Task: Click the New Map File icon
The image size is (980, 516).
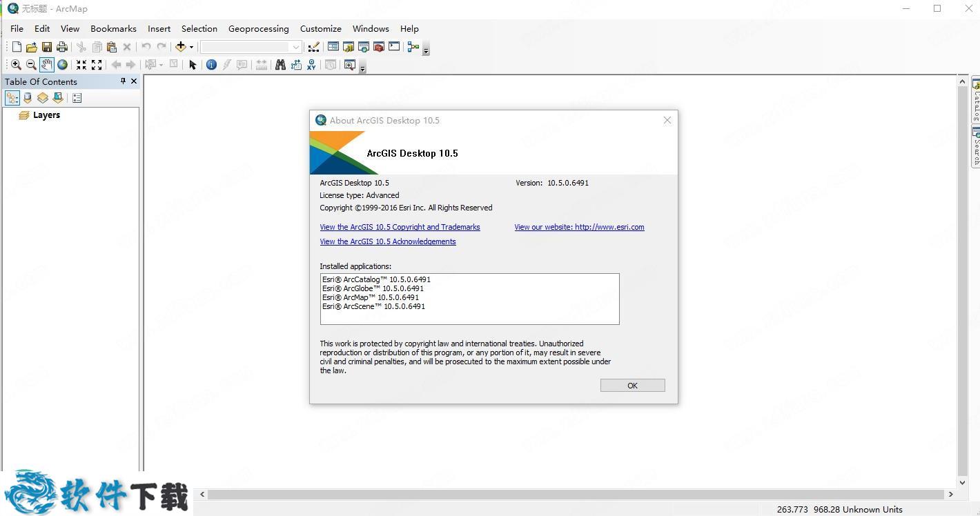Action: click(x=17, y=47)
